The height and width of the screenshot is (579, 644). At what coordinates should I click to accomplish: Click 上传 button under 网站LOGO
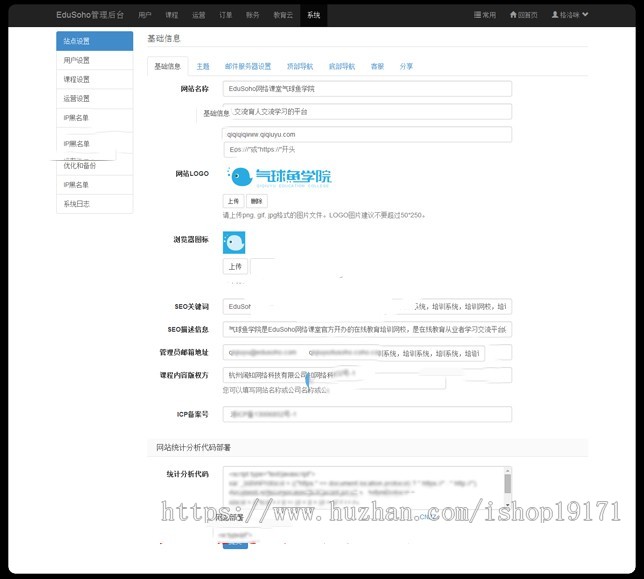pyautogui.click(x=233, y=201)
